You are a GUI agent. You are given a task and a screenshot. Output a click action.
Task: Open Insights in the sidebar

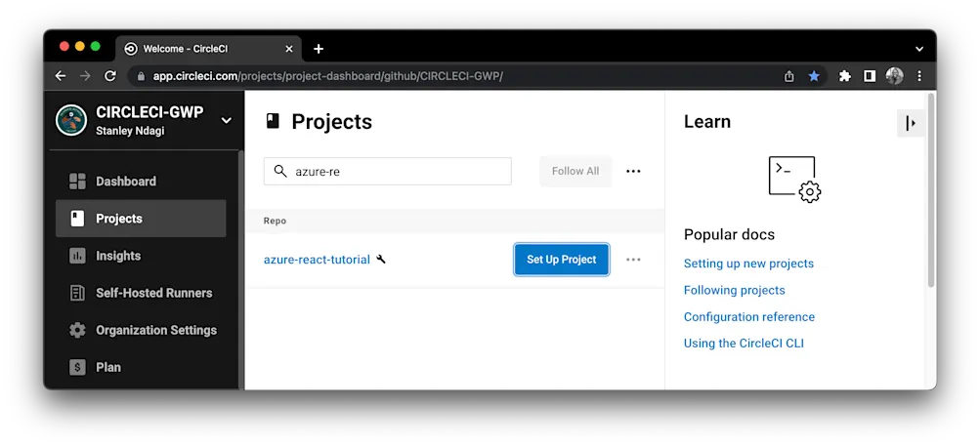(141, 256)
